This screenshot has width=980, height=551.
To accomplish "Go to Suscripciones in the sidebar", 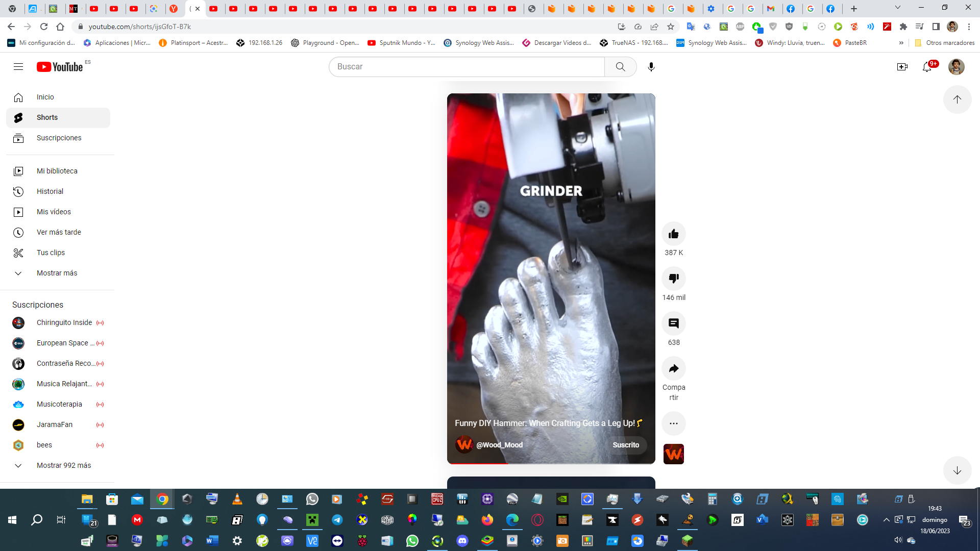I will [x=59, y=138].
